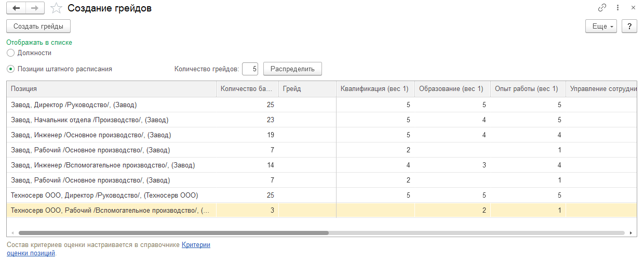Screen dimensions: 644x260
Task: Add page to favorites with star icon
Action: coord(57,8)
